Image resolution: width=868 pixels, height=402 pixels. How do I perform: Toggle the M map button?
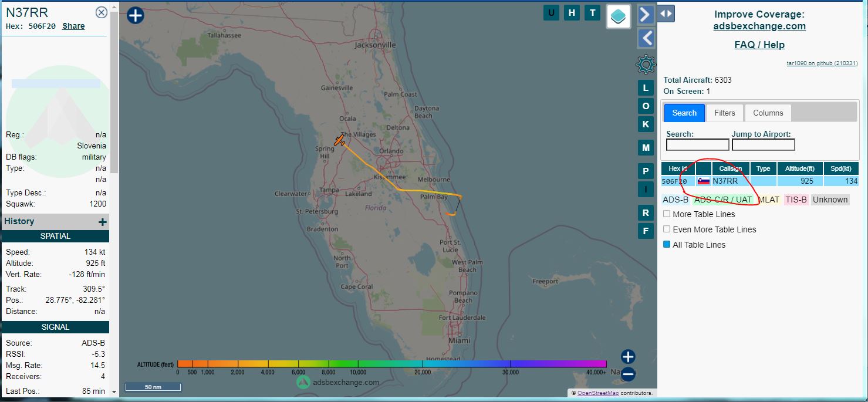point(646,148)
